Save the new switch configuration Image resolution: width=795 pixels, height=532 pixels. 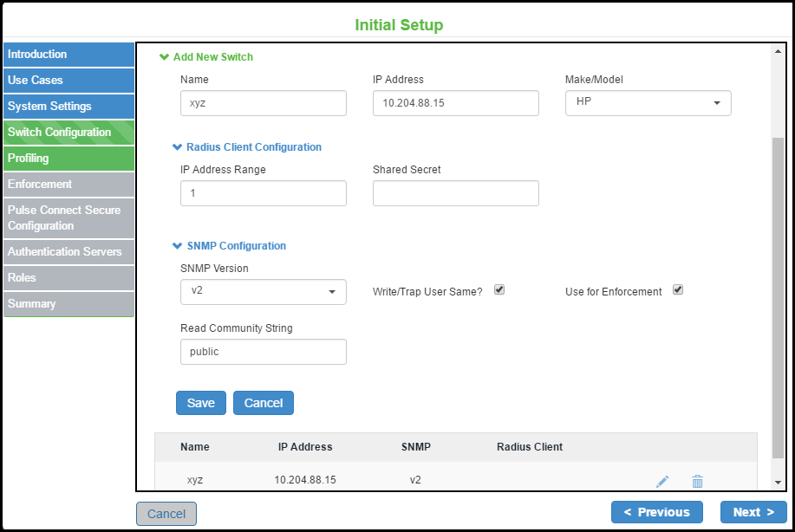[x=200, y=403]
